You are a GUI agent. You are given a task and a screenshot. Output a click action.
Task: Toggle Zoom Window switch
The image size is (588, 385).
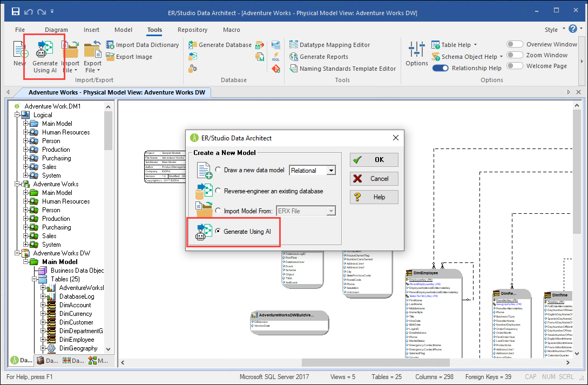[x=515, y=55]
